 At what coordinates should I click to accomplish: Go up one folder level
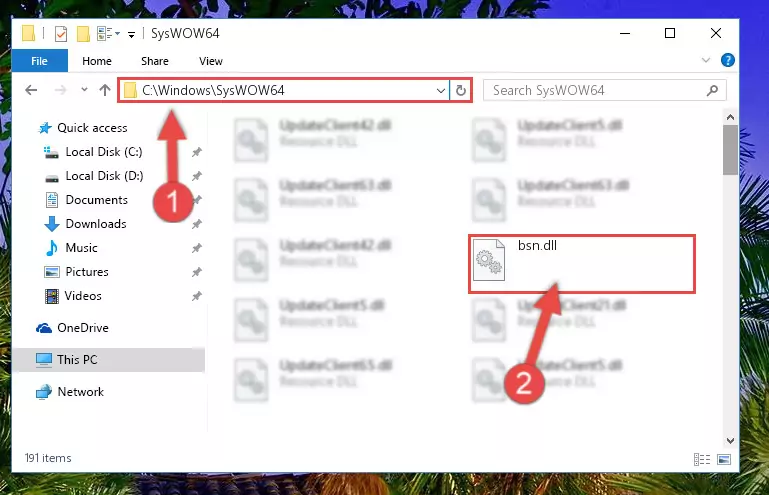point(104,90)
